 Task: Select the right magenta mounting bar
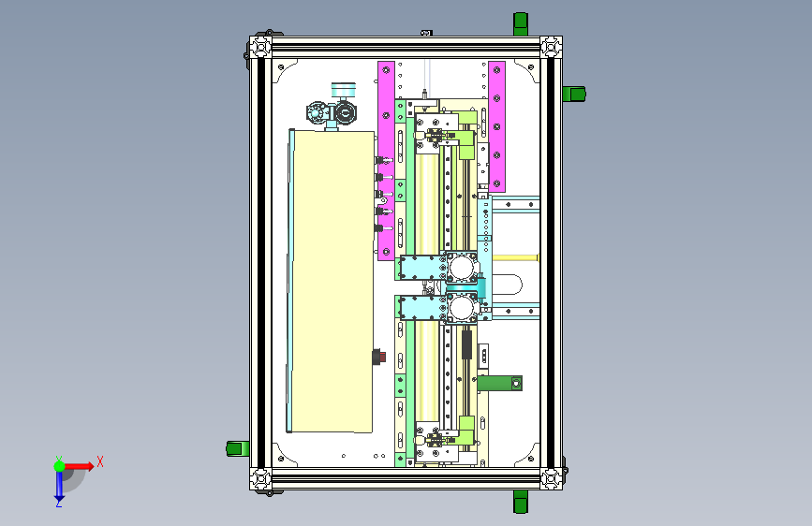496,126
